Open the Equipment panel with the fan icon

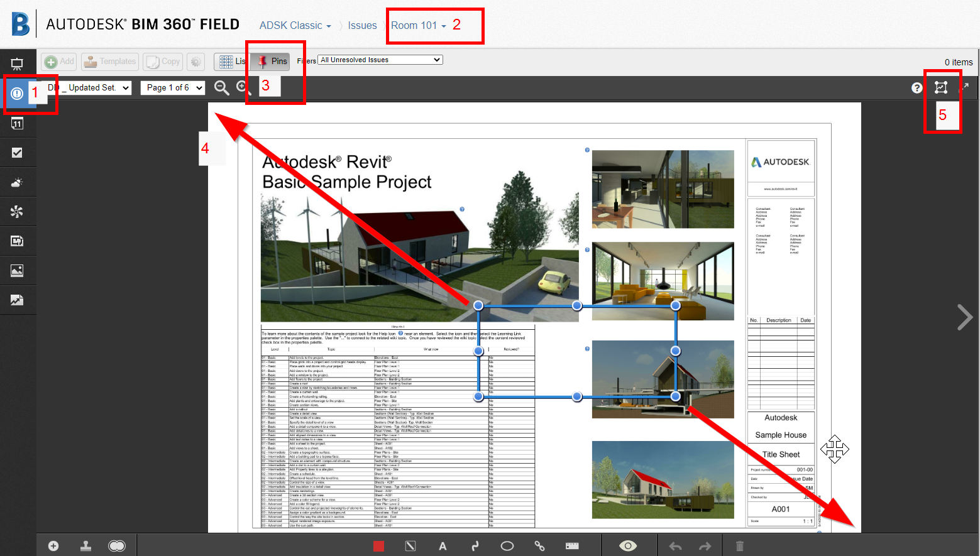(17, 211)
